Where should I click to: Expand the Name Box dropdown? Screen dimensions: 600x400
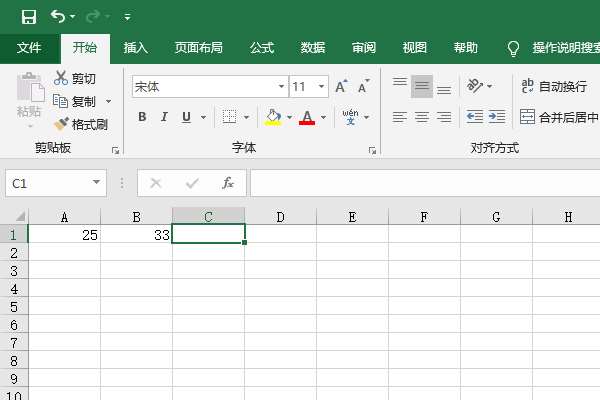(x=96, y=183)
